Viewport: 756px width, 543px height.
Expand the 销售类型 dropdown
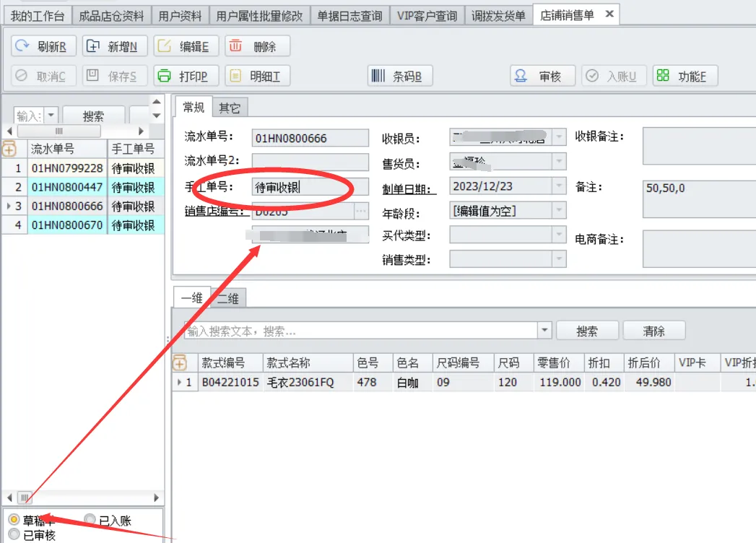(x=558, y=259)
